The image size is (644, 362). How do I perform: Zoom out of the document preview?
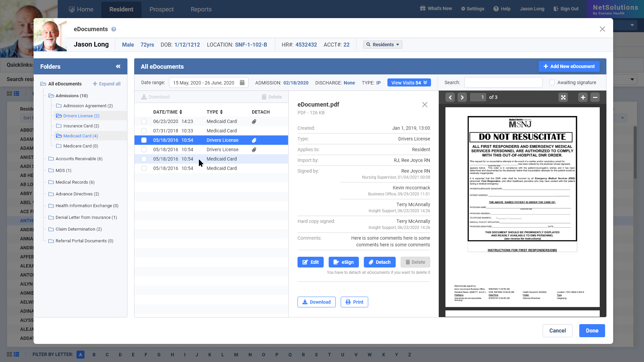(595, 97)
